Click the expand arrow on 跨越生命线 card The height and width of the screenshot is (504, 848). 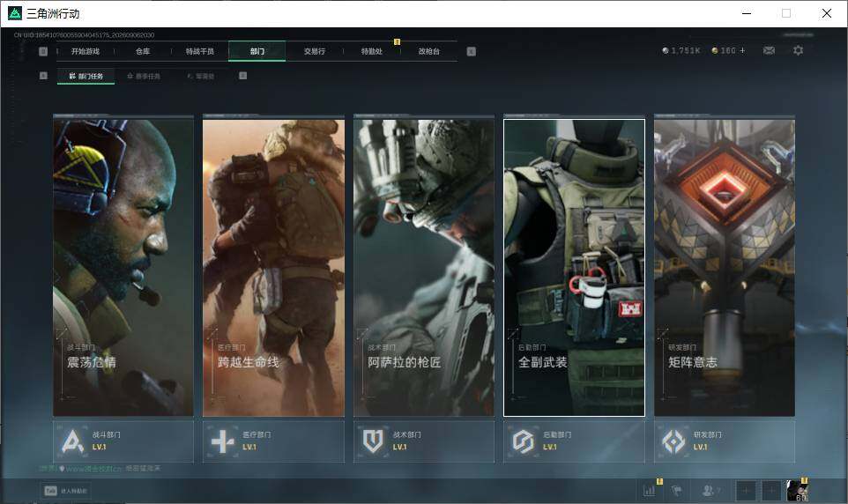212,334
